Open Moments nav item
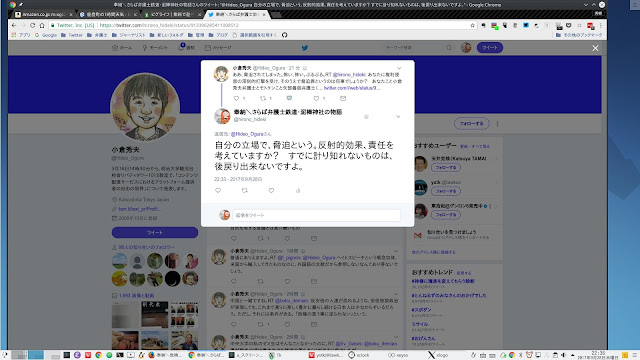This screenshot has height=360, width=640. [155, 48]
